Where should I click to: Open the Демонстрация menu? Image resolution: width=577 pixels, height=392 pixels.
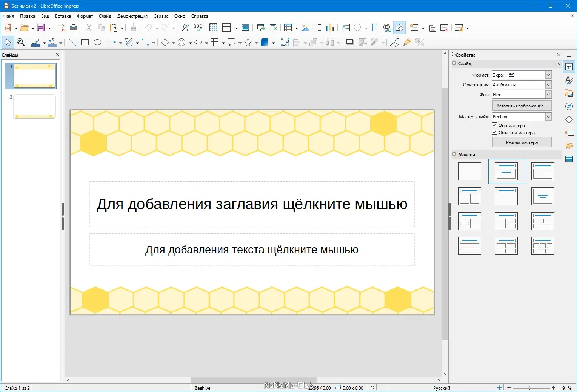132,16
